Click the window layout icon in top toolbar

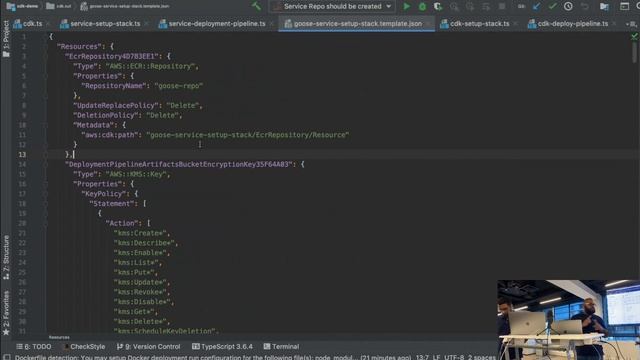tap(624, 7)
